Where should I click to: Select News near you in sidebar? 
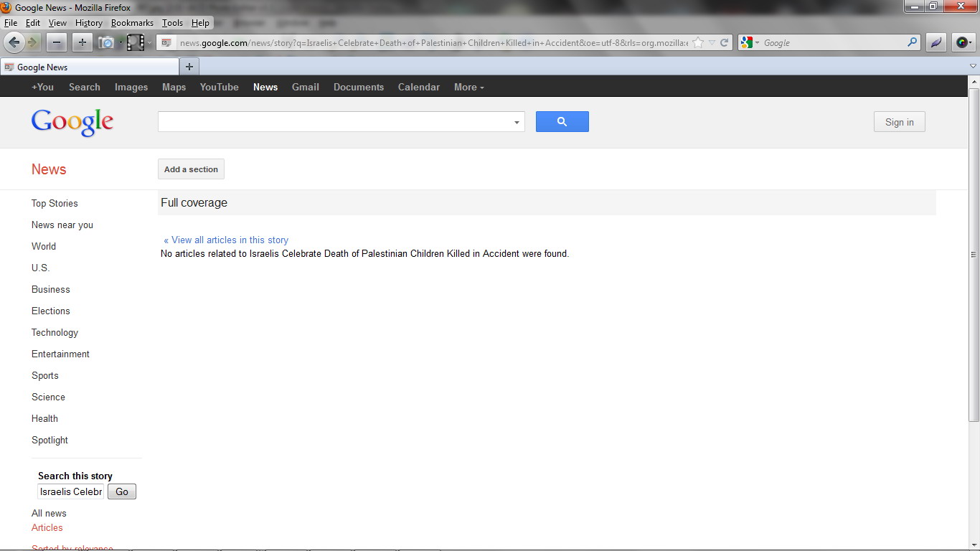62,225
